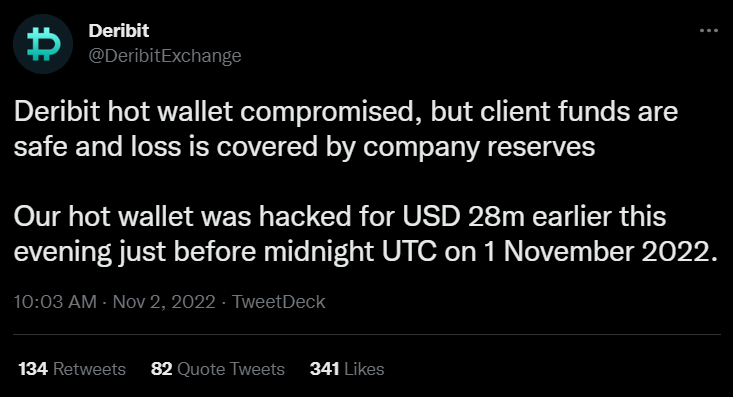733x397 pixels.
Task: Click the 'midnight UTC' phrase in tweet
Action: pos(350,252)
